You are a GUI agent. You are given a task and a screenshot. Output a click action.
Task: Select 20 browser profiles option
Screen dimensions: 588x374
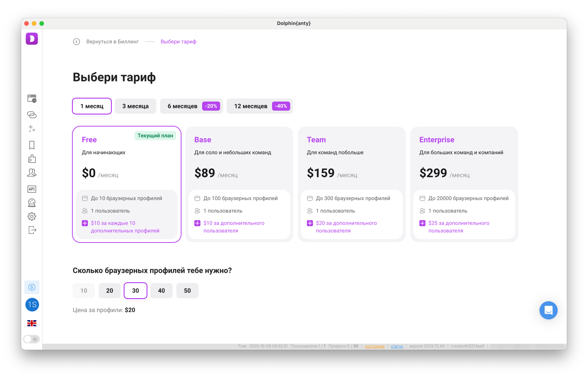coord(110,291)
